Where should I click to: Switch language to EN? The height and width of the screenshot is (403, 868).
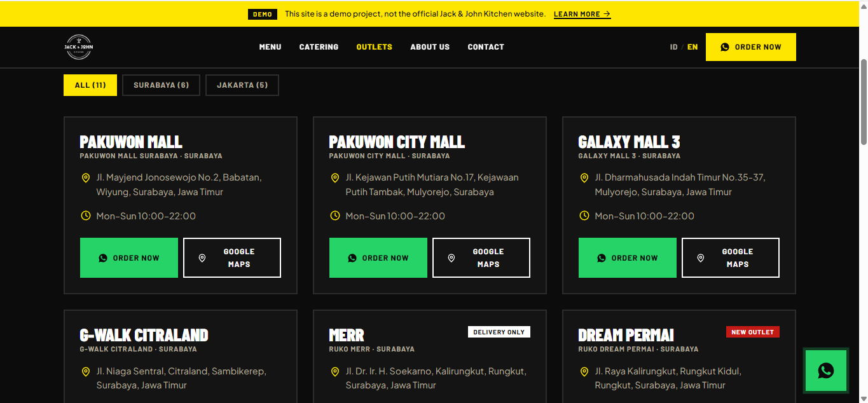[x=692, y=47]
